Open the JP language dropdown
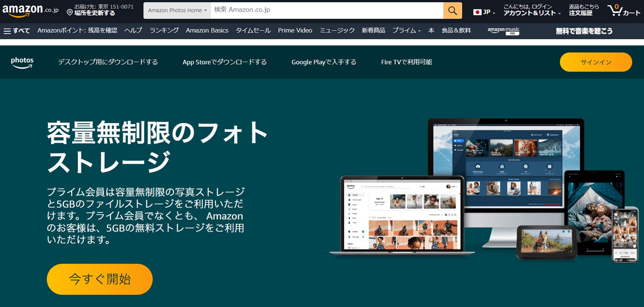Image resolution: width=644 pixels, height=307 pixels. point(484,12)
